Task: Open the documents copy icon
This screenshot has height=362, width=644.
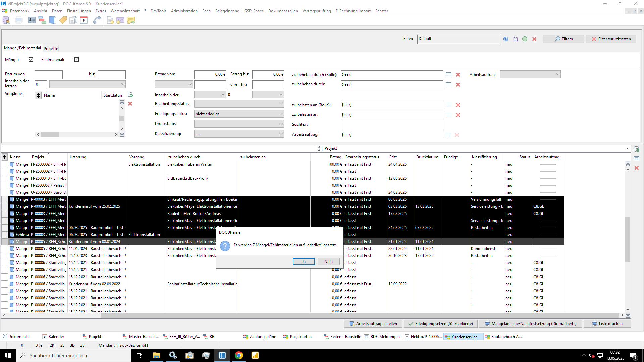Action: (73, 20)
